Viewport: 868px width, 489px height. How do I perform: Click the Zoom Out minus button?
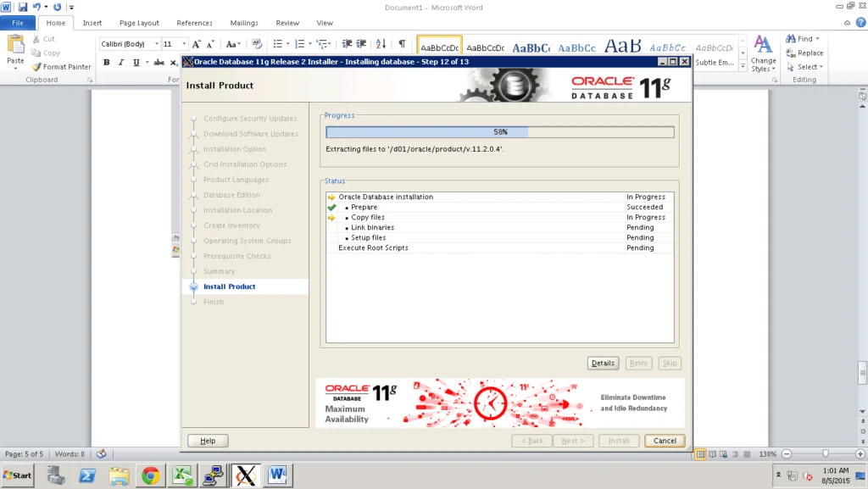point(786,454)
